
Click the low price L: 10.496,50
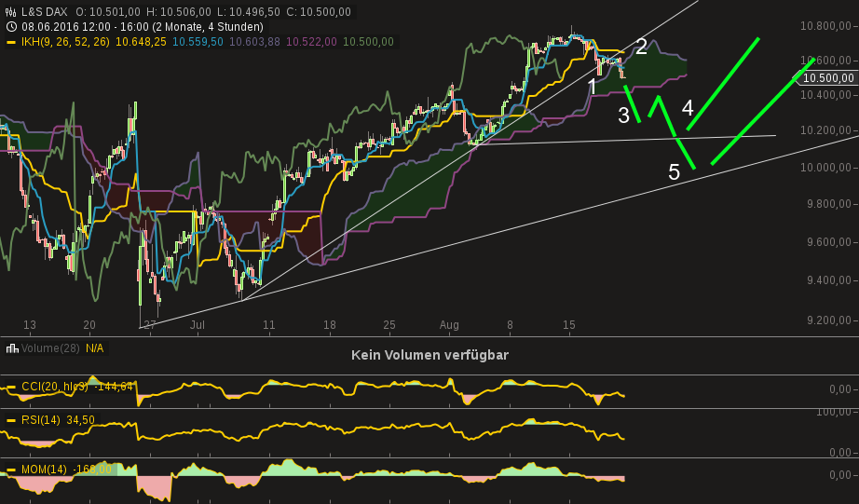pyautogui.click(x=248, y=11)
